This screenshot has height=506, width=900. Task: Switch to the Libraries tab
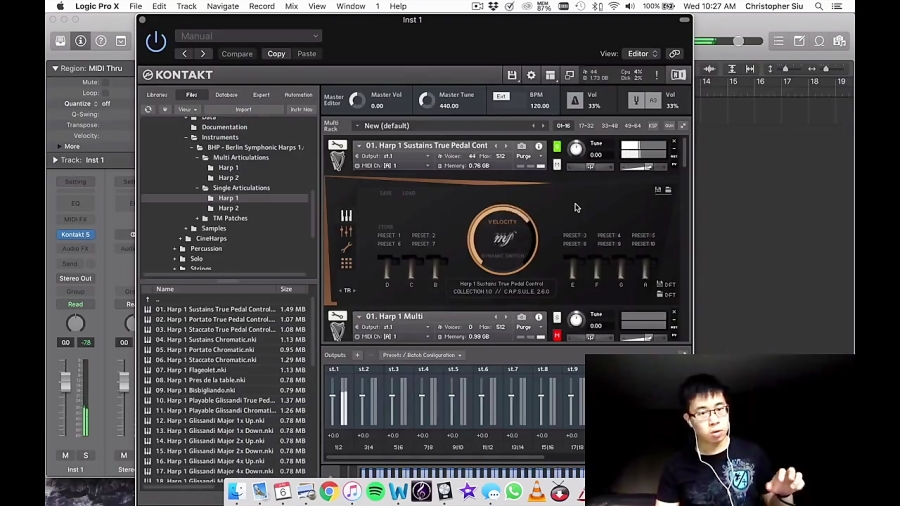[157, 95]
